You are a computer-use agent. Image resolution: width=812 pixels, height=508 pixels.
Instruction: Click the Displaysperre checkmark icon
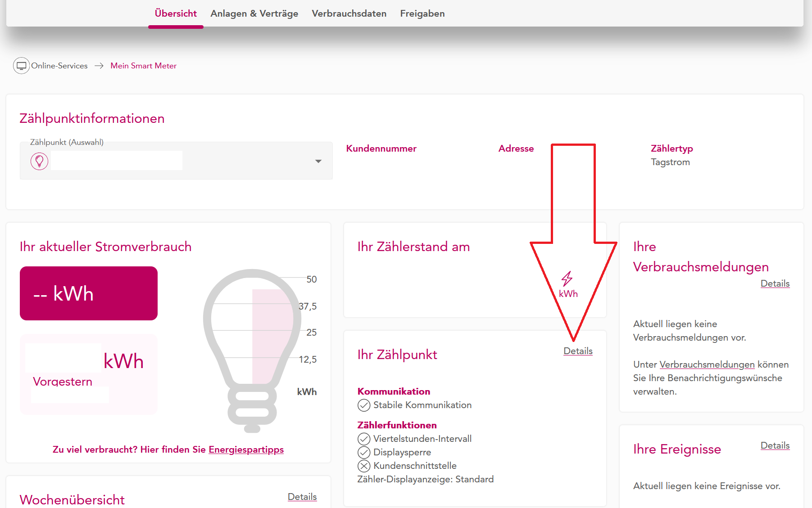[363, 452]
